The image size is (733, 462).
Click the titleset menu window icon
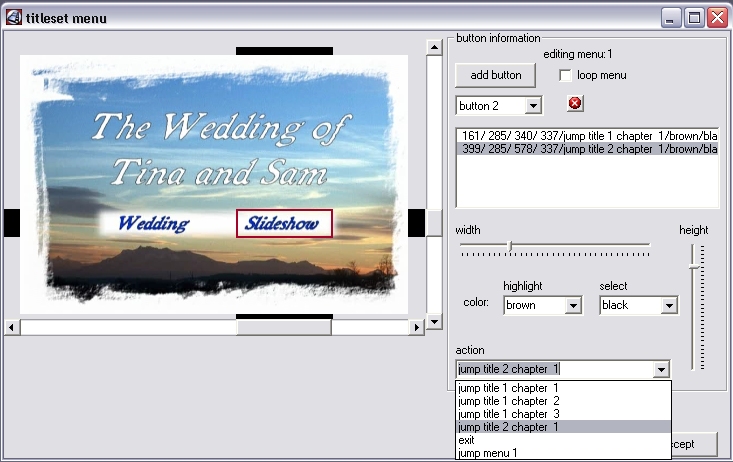pos(14,17)
